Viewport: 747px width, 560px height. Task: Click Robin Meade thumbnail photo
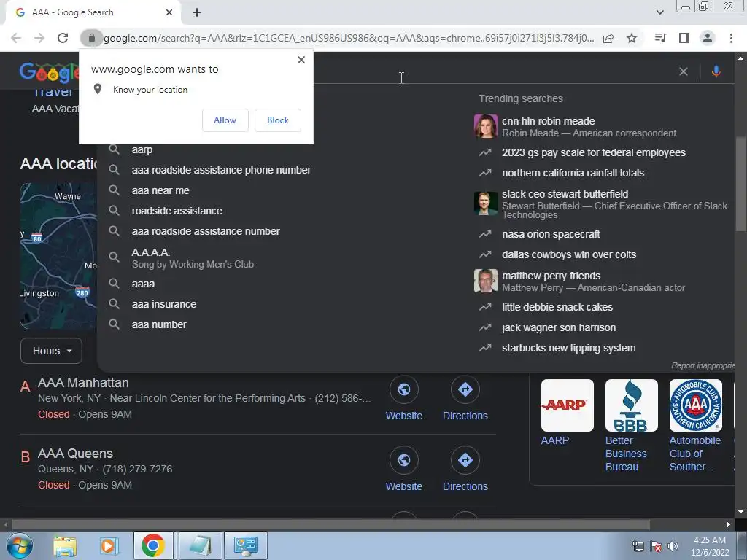point(485,126)
